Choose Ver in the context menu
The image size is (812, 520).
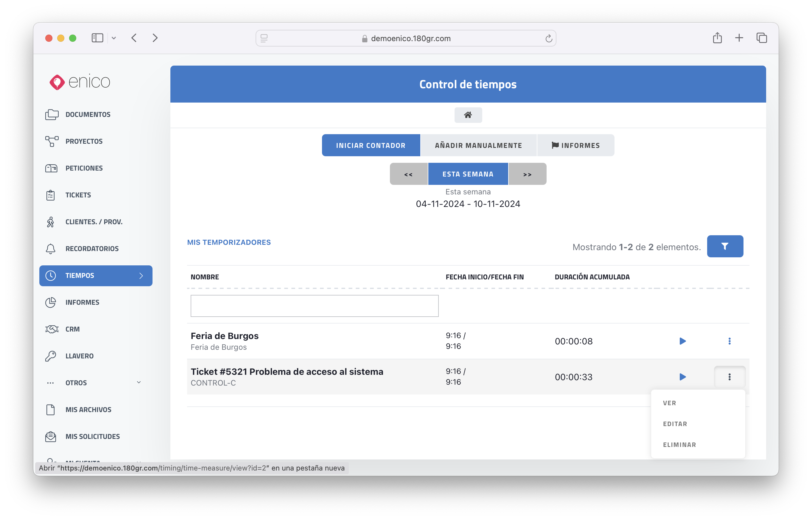pyautogui.click(x=669, y=403)
